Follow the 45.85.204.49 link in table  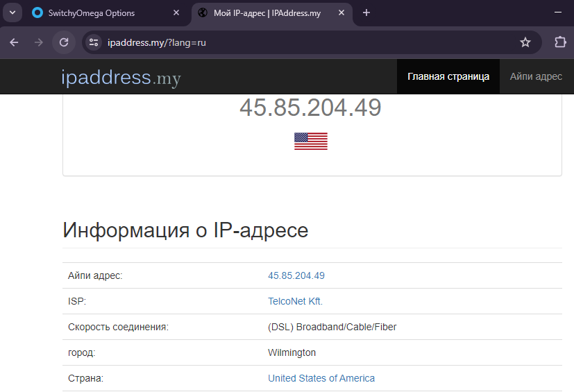[x=296, y=275]
